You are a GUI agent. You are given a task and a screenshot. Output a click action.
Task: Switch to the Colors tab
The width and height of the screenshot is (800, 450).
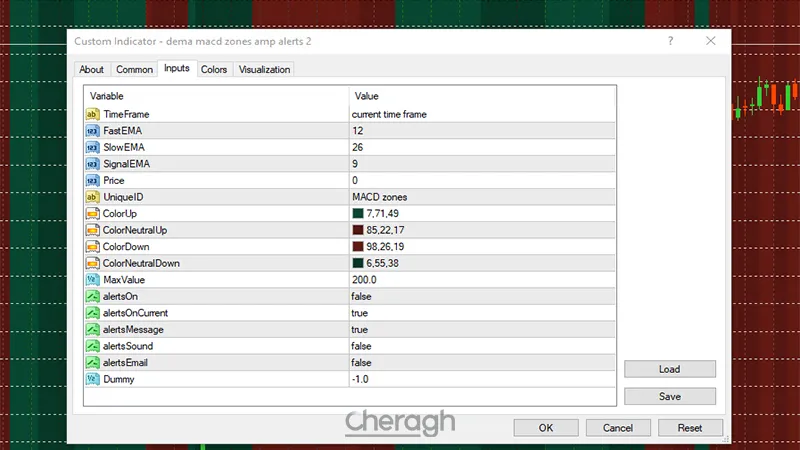[214, 70]
